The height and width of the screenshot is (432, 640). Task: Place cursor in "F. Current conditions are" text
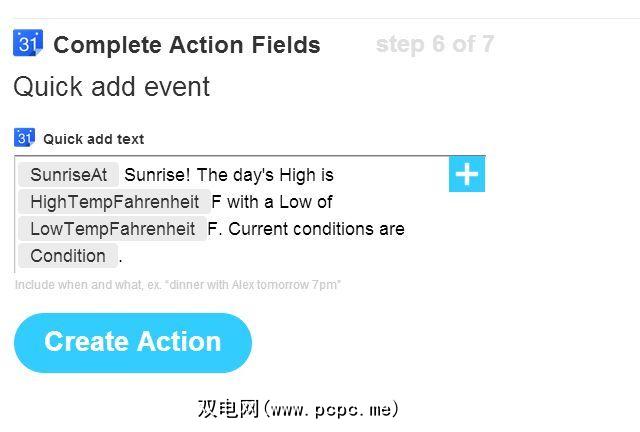(x=306, y=229)
